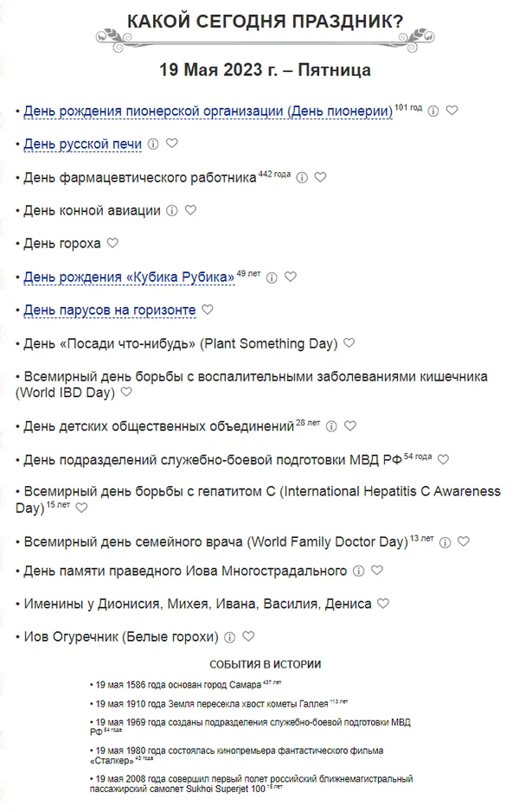Open the День русской печи link
The height and width of the screenshot is (812, 519).
pyautogui.click(x=82, y=144)
